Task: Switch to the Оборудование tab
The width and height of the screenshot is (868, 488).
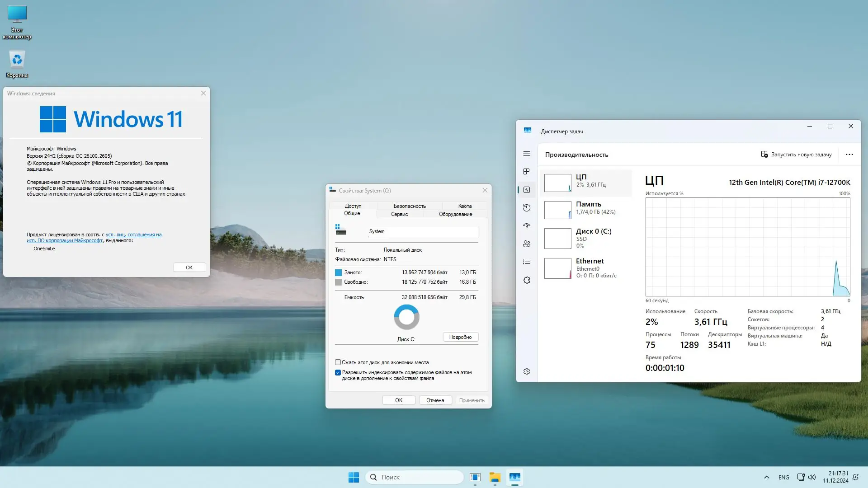Action: 455,214
